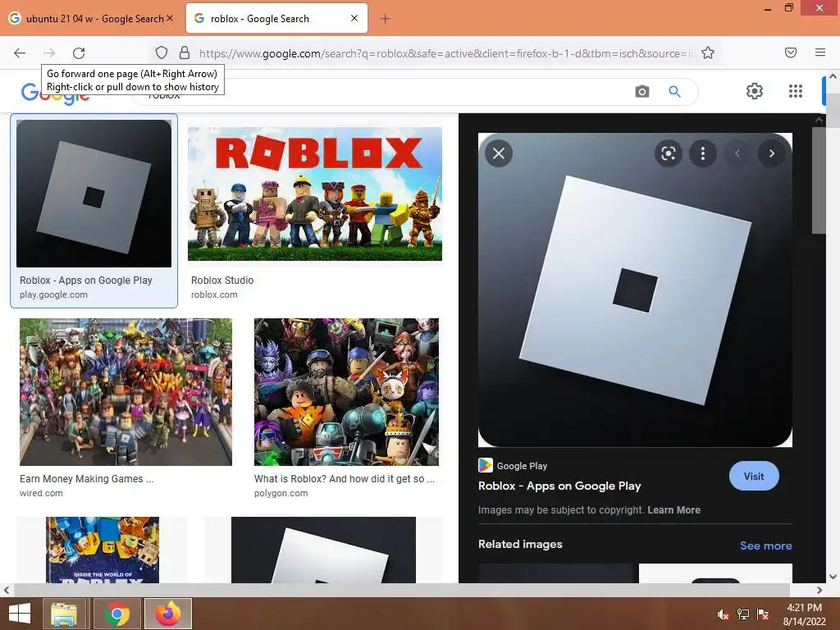
Task: Click the muted volume tray icon
Action: point(723,614)
